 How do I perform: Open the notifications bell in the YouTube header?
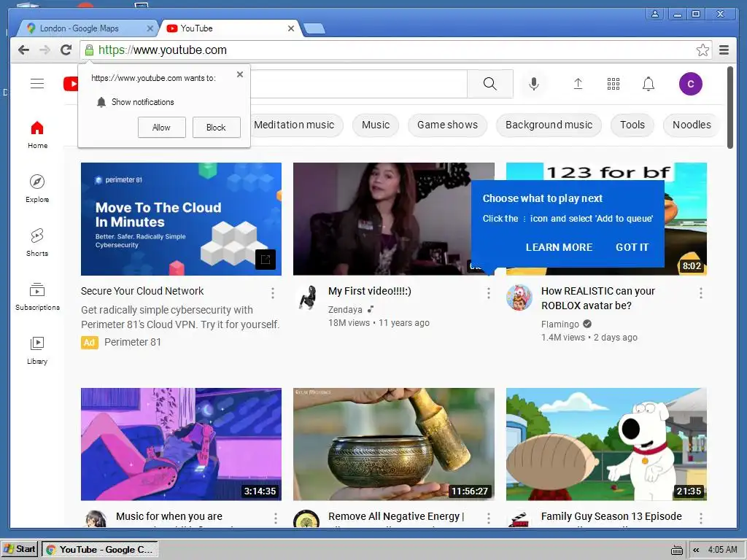coord(649,84)
